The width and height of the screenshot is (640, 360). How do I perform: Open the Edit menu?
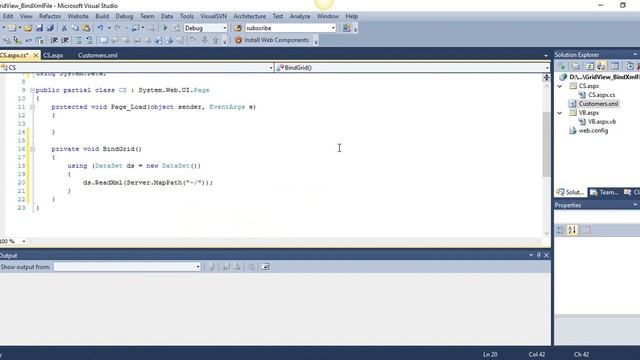pyautogui.click(x=8, y=16)
